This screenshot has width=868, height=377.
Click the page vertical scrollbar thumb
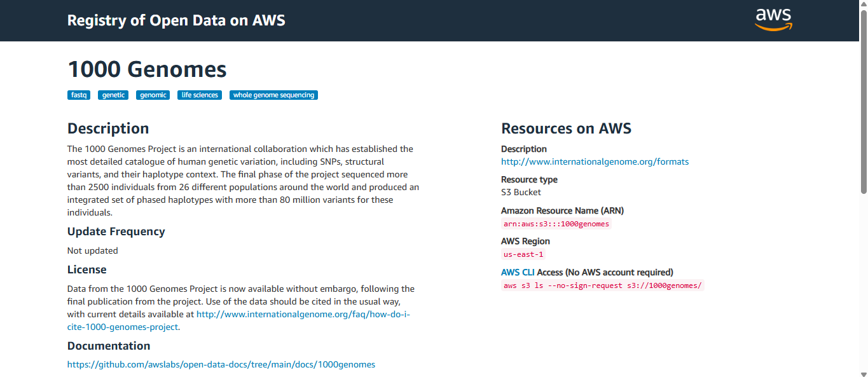pyautogui.click(x=863, y=102)
